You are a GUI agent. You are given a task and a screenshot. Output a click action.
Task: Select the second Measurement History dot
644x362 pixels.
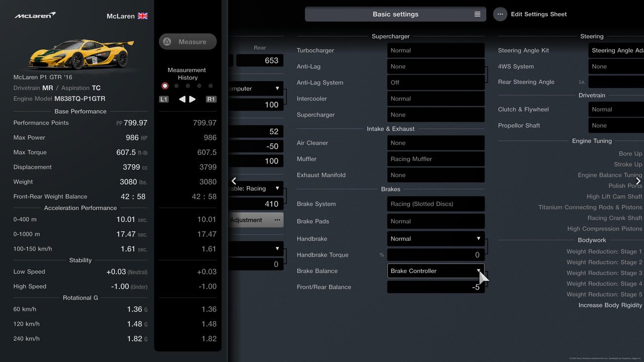[177, 86]
